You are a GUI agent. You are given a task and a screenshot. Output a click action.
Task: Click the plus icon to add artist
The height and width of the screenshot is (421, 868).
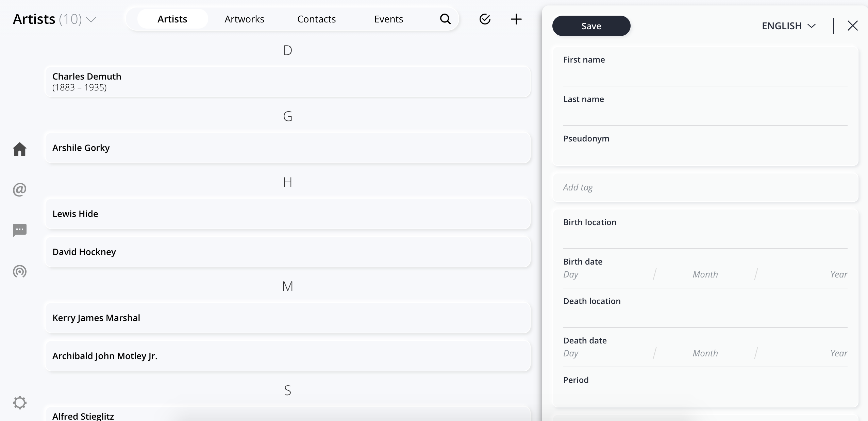click(x=516, y=19)
